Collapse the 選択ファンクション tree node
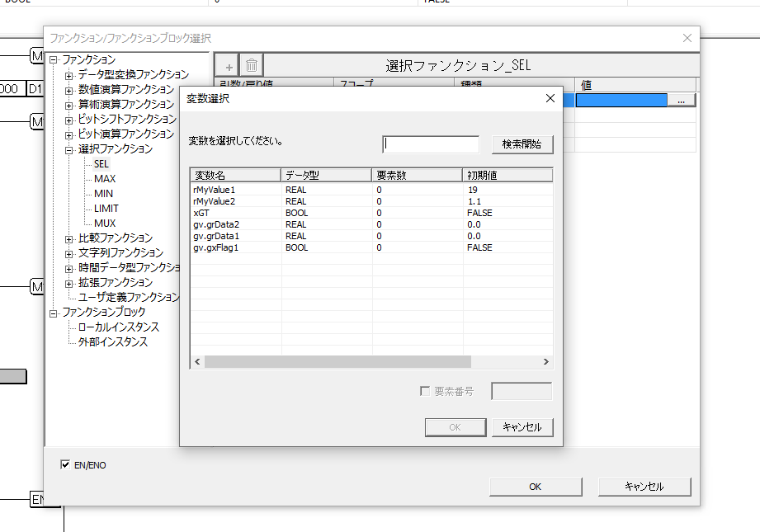 (x=69, y=150)
